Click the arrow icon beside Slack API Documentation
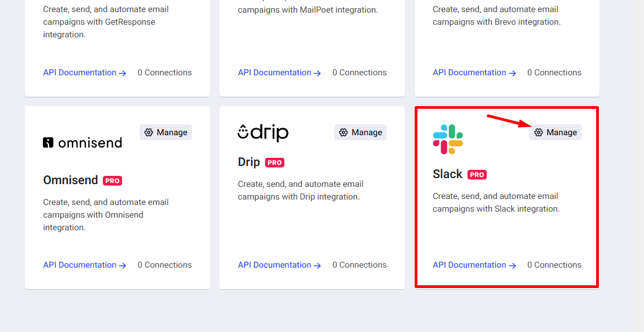644x332 pixels. coord(513,265)
